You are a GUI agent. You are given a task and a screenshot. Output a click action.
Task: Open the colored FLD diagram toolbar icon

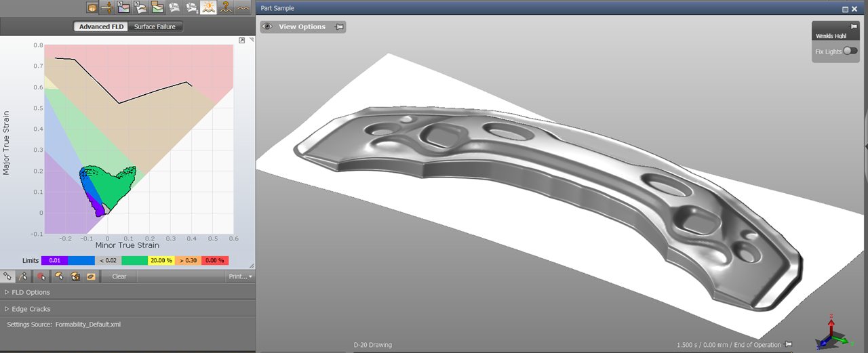coord(124,8)
